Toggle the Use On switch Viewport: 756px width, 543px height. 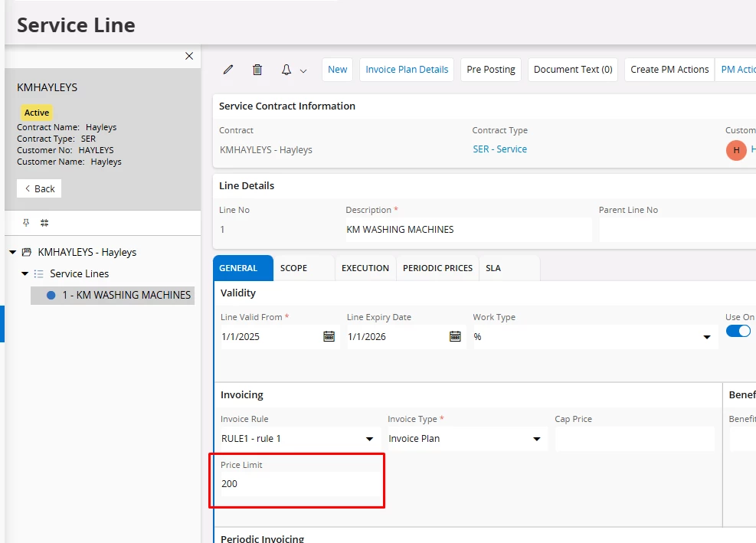pyautogui.click(x=738, y=331)
